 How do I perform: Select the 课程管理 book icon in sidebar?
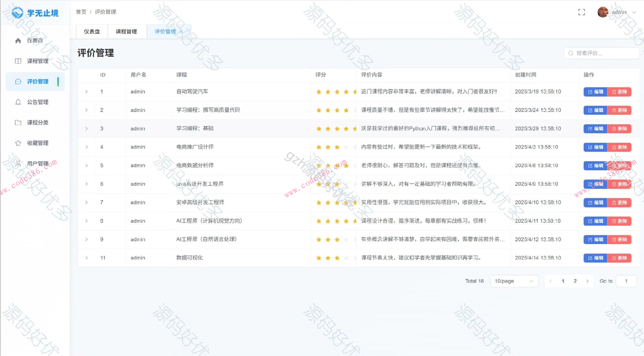pyautogui.click(x=18, y=61)
